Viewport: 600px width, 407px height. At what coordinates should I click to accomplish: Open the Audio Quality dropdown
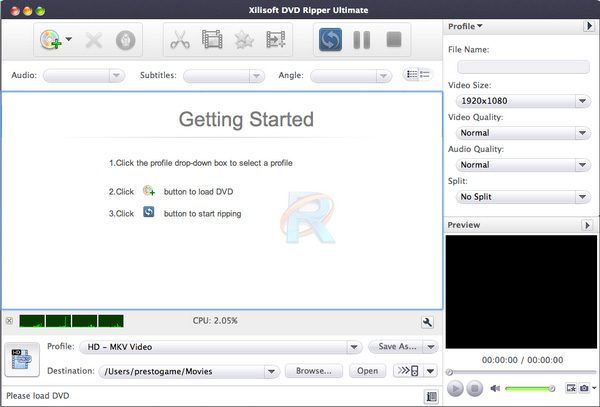tap(518, 165)
